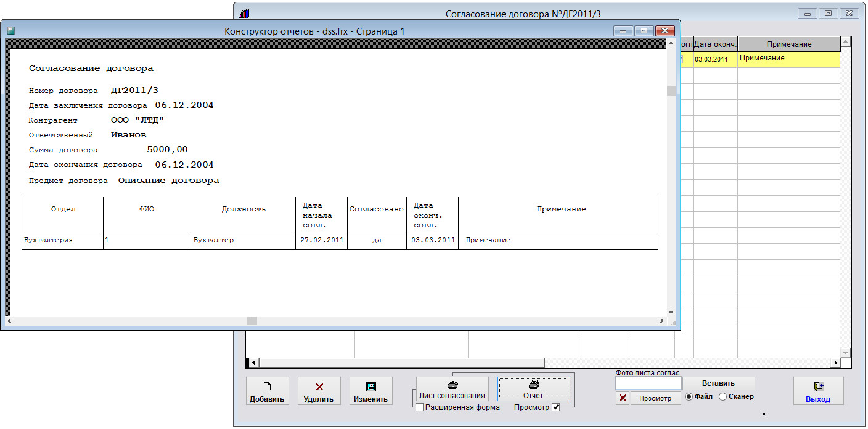Click the Изменить edit button
This screenshot has width=868, height=429.
[x=371, y=391]
